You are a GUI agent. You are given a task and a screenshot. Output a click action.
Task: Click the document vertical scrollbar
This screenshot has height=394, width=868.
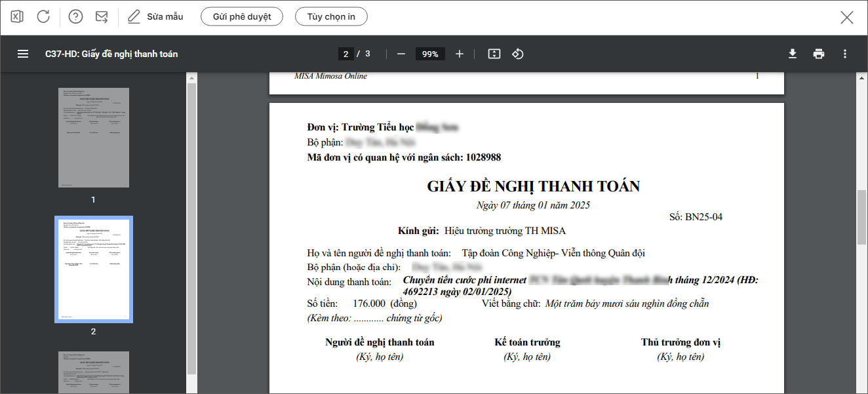point(861,217)
